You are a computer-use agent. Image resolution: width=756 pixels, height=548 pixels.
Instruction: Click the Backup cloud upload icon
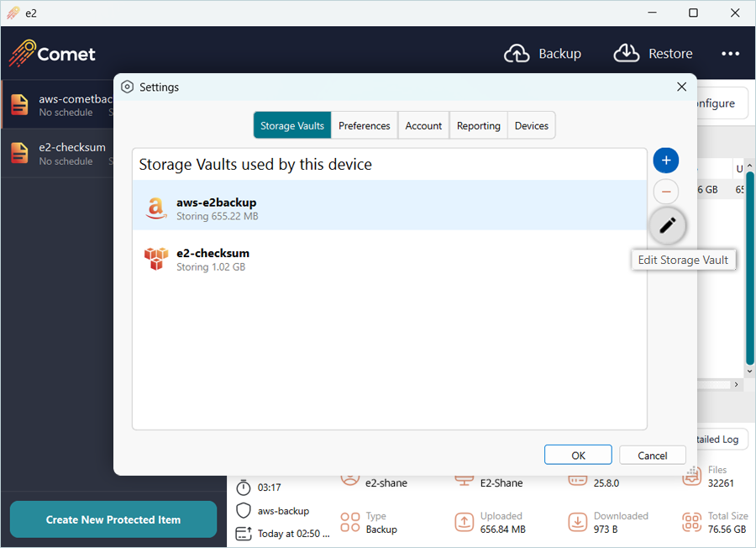coord(517,53)
